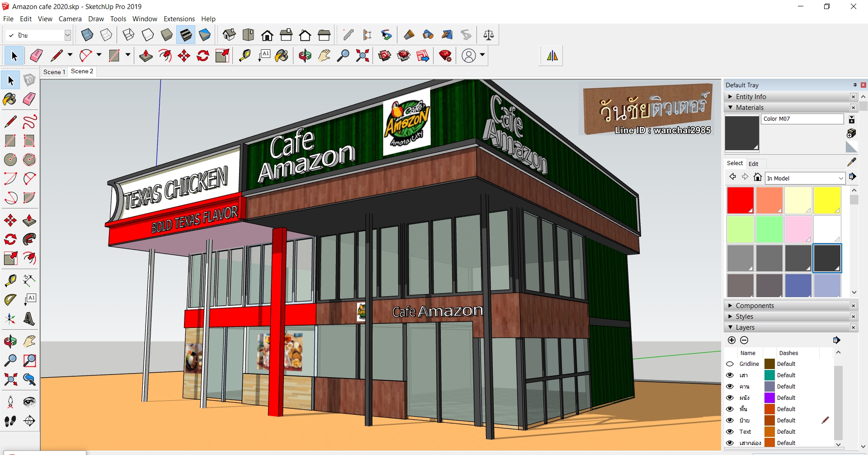
Task: Hide the Text layer
Action: click(x=730, y=432)
